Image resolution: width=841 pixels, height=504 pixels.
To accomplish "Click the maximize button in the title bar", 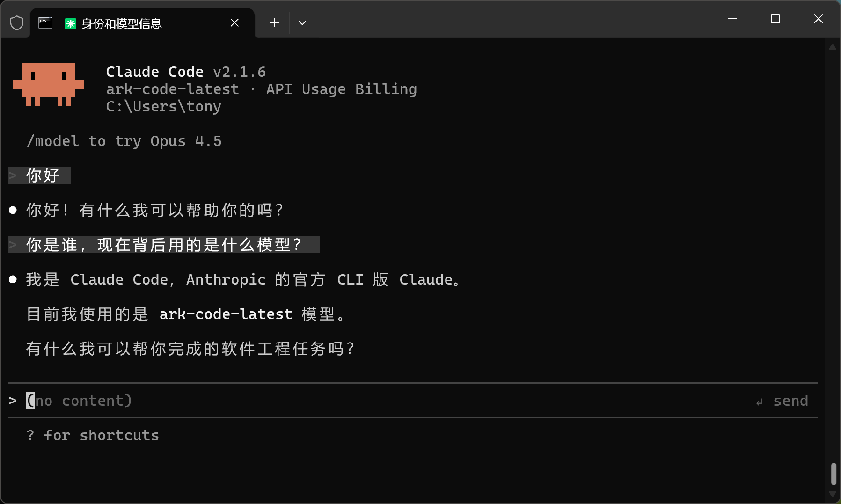I will point(775,19).
